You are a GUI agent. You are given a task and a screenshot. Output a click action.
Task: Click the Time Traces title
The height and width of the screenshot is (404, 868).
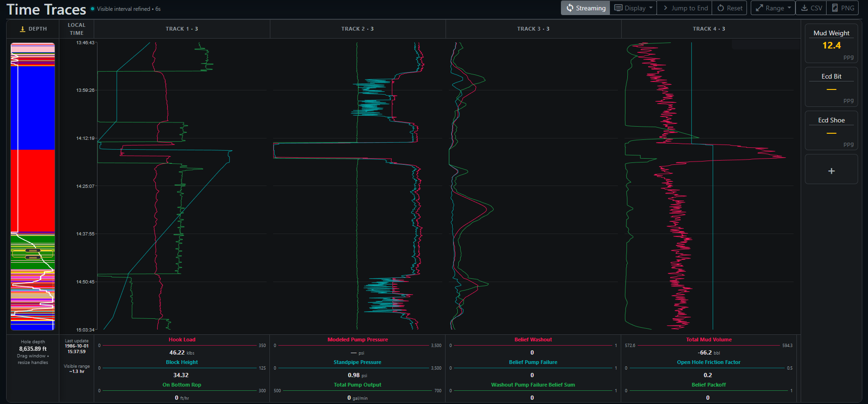tap(46, 9)
